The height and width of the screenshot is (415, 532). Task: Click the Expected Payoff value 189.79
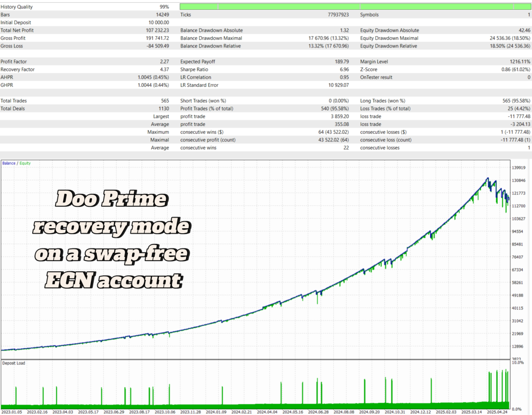342,61
